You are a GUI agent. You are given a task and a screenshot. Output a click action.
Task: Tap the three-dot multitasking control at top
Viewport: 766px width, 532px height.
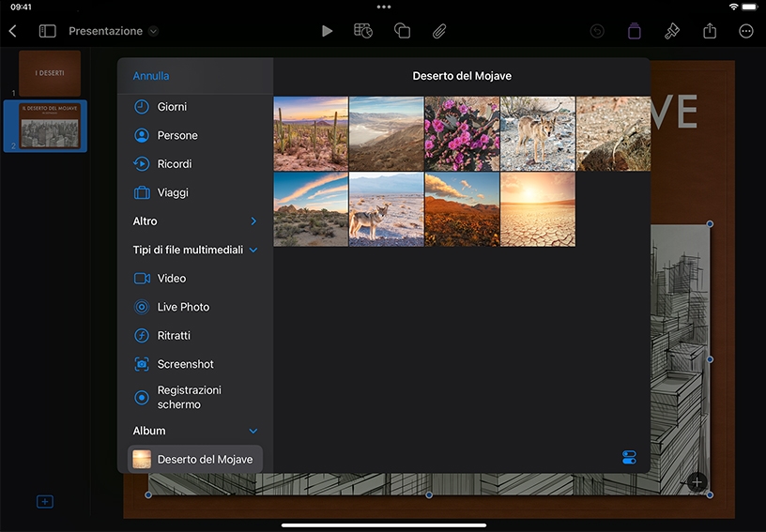pyautogui.click(x=384, y=7)
